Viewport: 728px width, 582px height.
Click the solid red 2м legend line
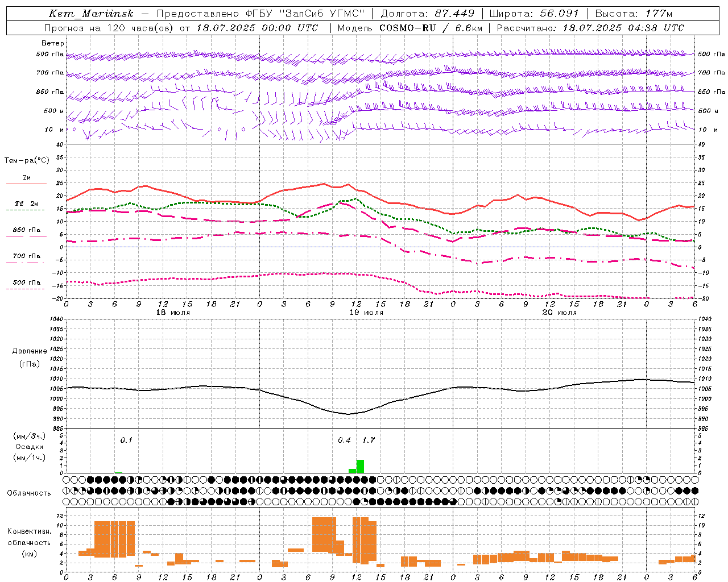26,184
